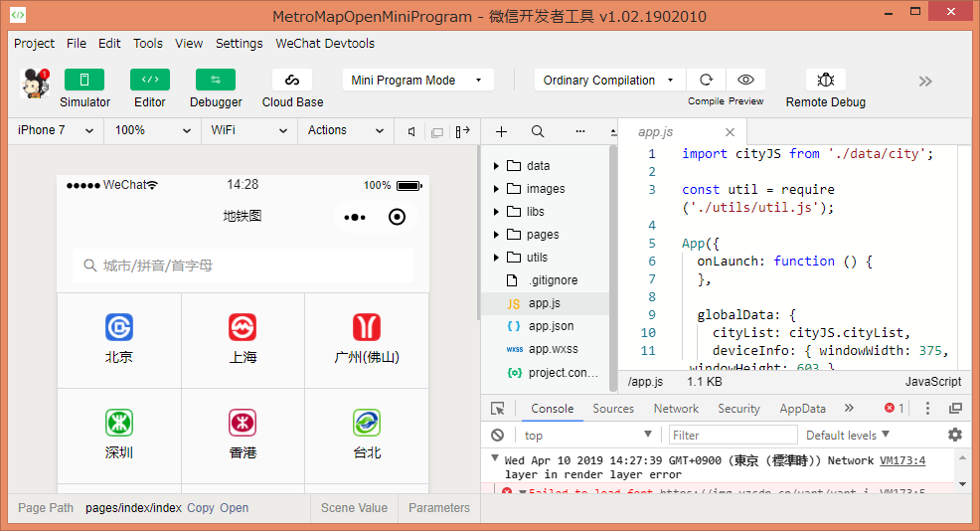Open the File menu
The width and height of the screenshot is (980, 531).
click(77, 43)
